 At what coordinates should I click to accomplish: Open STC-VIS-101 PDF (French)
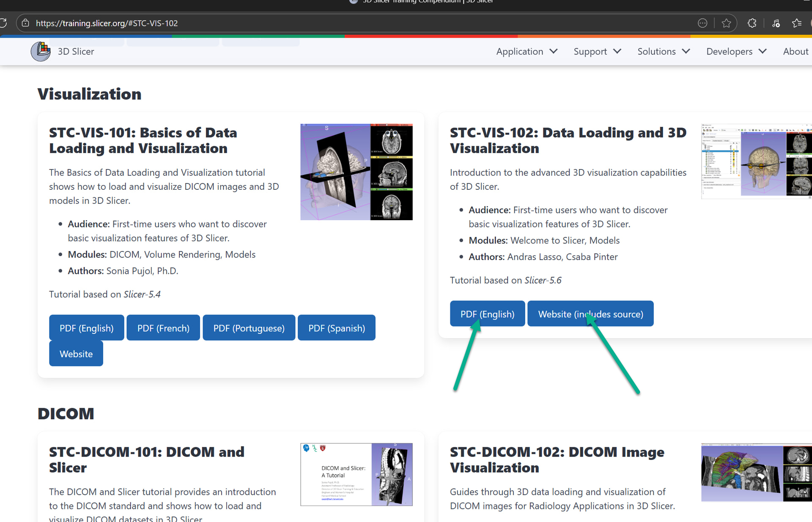[163, 328]
